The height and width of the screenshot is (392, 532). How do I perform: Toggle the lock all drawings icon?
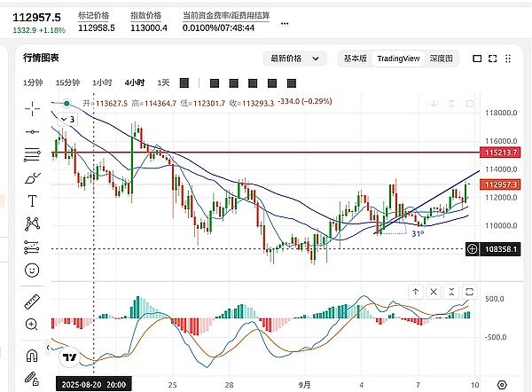(32, 379)
